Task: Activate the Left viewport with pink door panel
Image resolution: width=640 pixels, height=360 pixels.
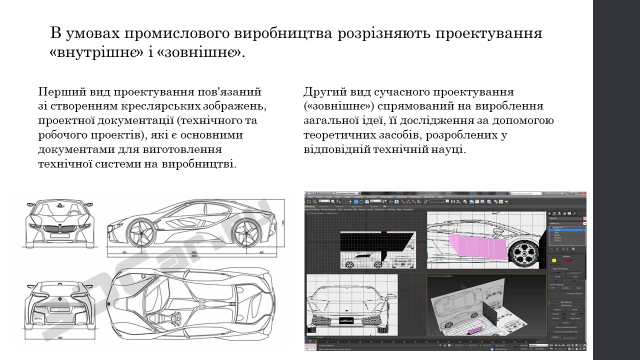Action: 486,240
